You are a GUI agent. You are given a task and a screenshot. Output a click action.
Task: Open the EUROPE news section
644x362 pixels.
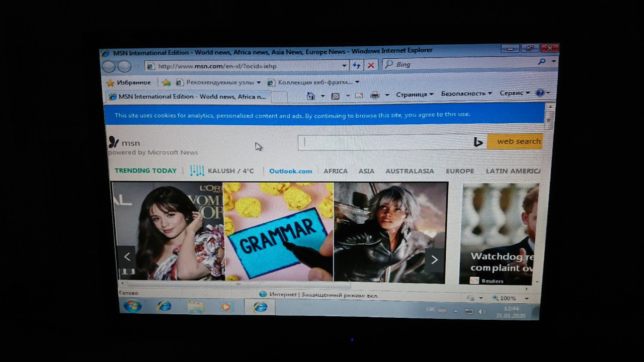460,171
